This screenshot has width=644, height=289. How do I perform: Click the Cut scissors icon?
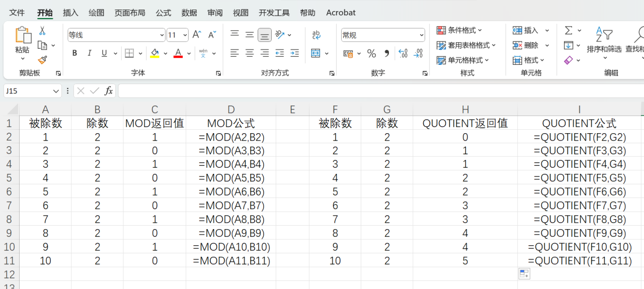(42, 31)
